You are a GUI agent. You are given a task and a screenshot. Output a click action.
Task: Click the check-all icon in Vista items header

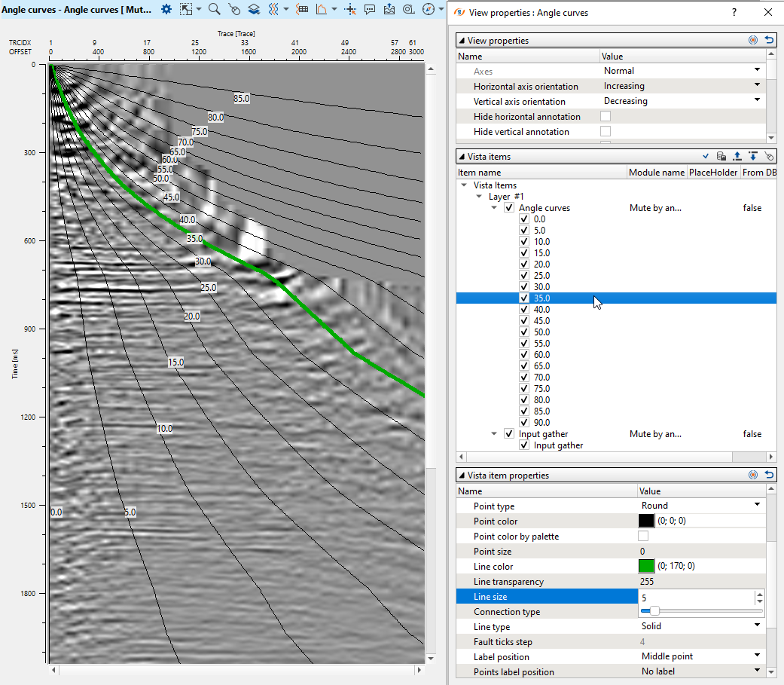click(706, 157)
